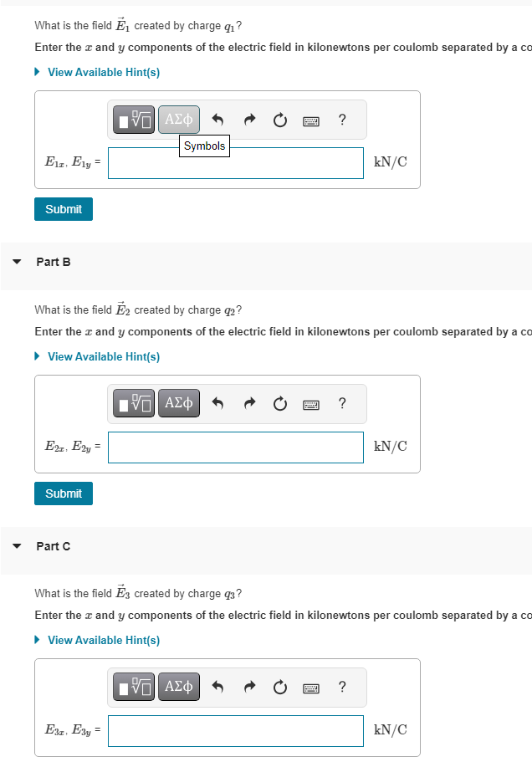The height and width of the screenshot is (762, 532).
Task: Select the math templates icon in Part B
Action: (132, 403)
